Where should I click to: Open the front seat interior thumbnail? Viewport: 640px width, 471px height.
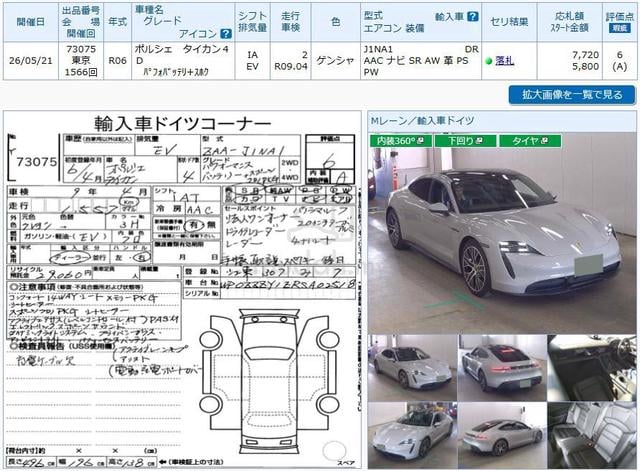592,368
